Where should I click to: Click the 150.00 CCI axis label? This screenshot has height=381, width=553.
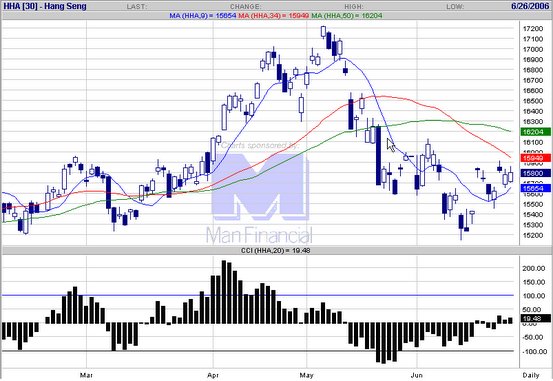click(x=534, y=282)
